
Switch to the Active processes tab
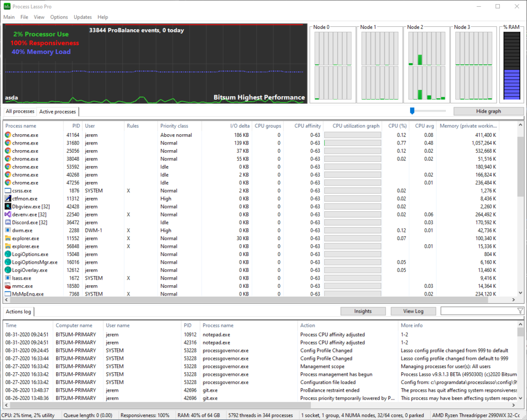click(x=57, y=112)
